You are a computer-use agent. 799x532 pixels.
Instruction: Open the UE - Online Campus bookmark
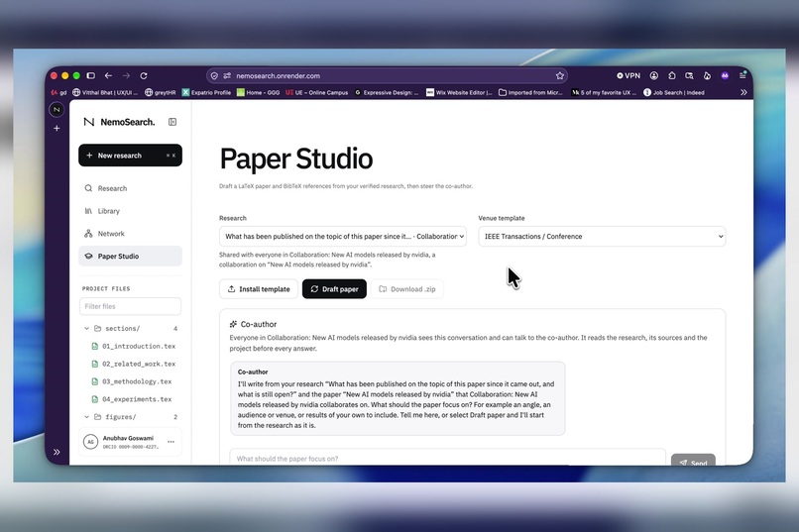[x=317, y=93]
